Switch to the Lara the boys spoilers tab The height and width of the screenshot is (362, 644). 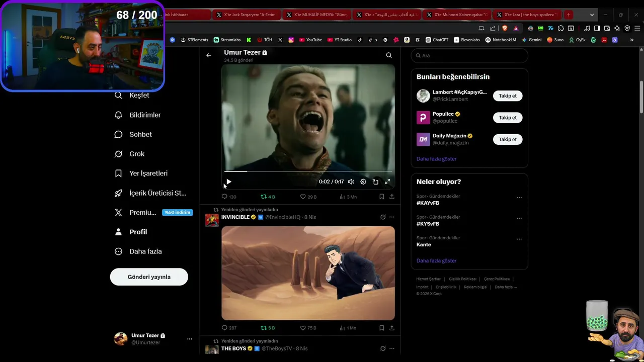click(527, 15)
